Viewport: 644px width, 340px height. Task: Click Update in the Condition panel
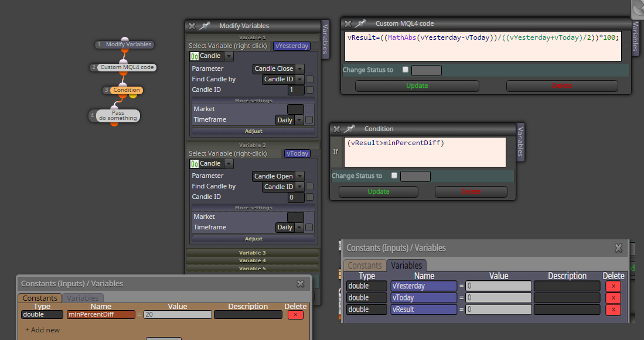click(x=379, y=191)
